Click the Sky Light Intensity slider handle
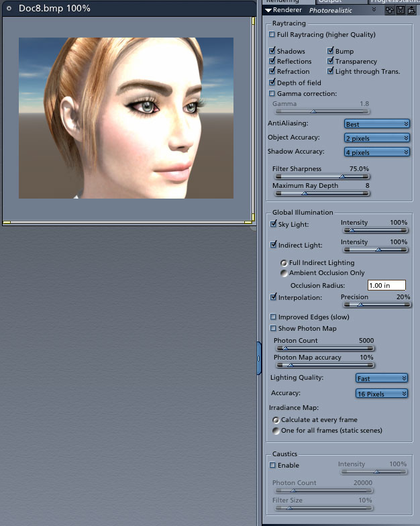 click(x=352, y=230)
